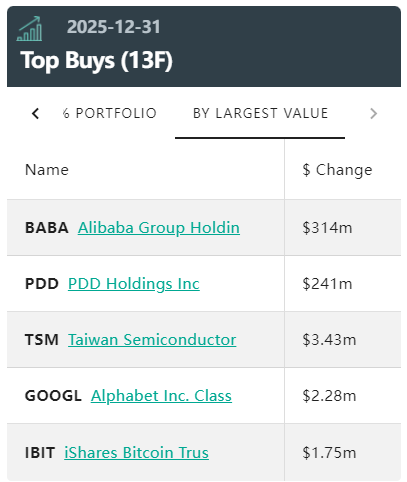The image size is (407, 482).
Task: Click the 2025-12-31 date label
Action: tap(114, 27)
